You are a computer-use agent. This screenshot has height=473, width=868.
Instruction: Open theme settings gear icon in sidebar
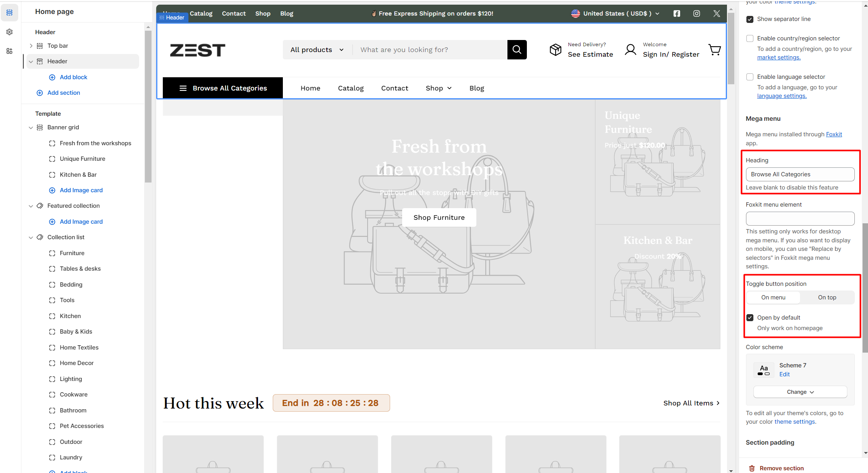(x=9, y=32)
